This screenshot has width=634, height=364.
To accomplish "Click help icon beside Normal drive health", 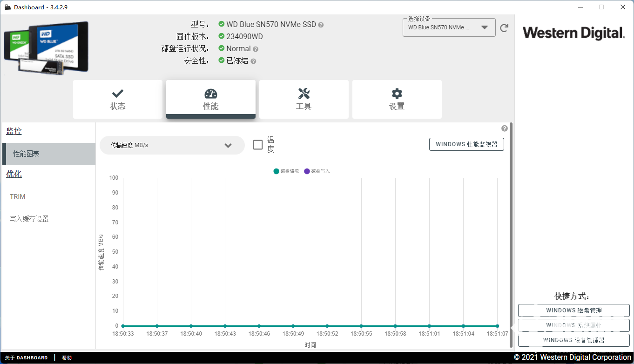I will coord(256,49).
